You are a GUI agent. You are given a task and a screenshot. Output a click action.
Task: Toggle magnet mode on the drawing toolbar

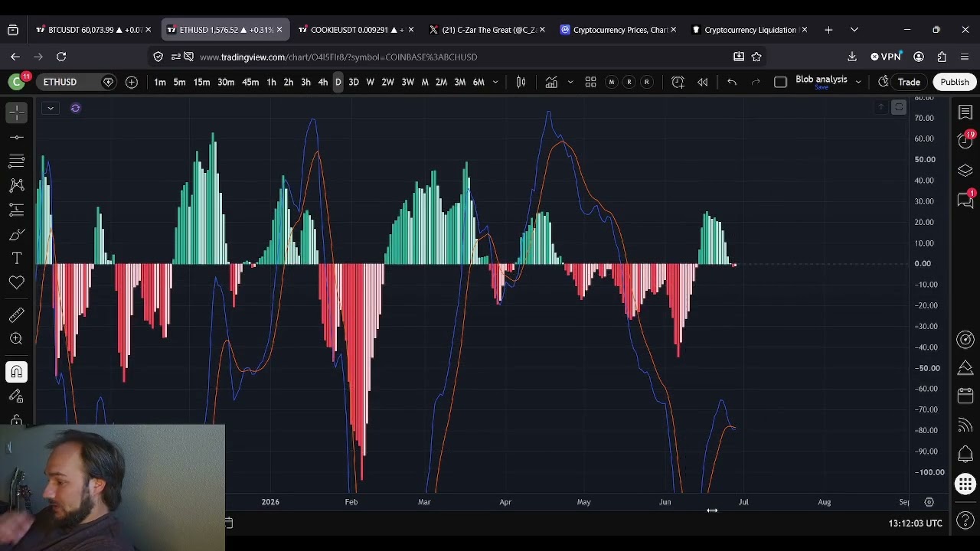click(17, 372)
